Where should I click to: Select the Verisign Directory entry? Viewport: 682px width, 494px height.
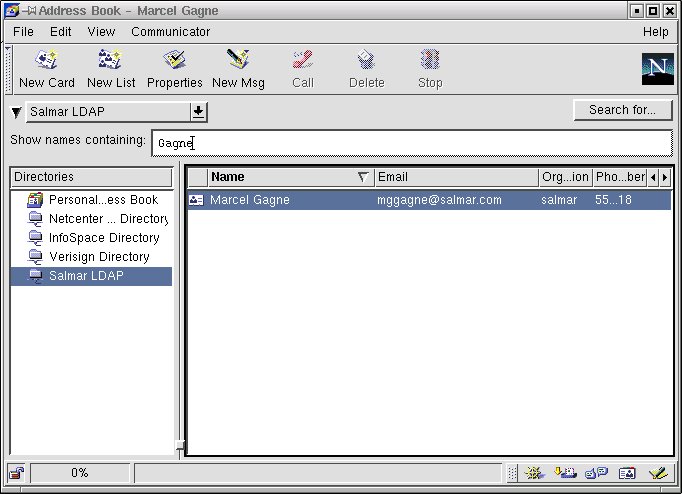(98, 257)
